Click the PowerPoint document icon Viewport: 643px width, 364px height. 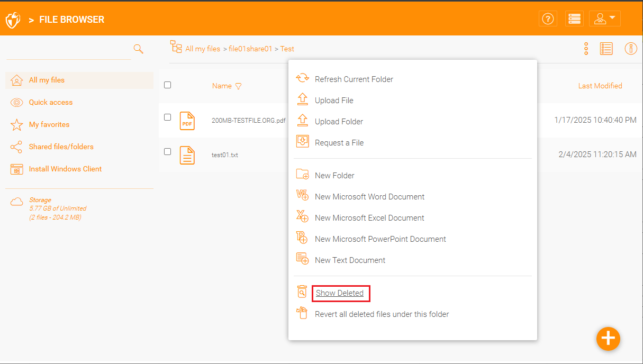point(302,238)
